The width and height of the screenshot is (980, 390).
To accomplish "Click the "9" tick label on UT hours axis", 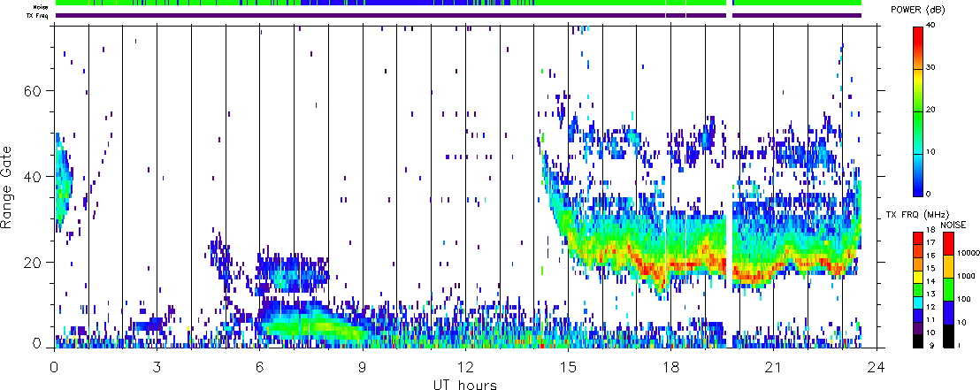I will [x=362, y=366].
